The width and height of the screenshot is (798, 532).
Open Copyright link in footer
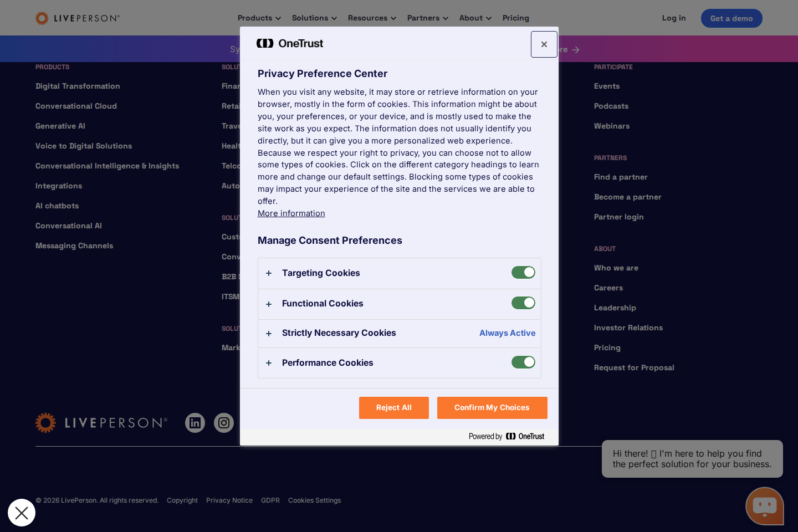click(182, 500)
